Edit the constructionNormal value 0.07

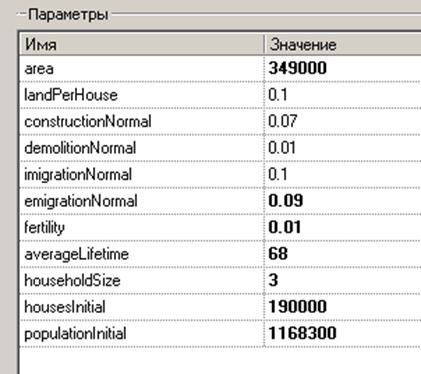(282, 121)
